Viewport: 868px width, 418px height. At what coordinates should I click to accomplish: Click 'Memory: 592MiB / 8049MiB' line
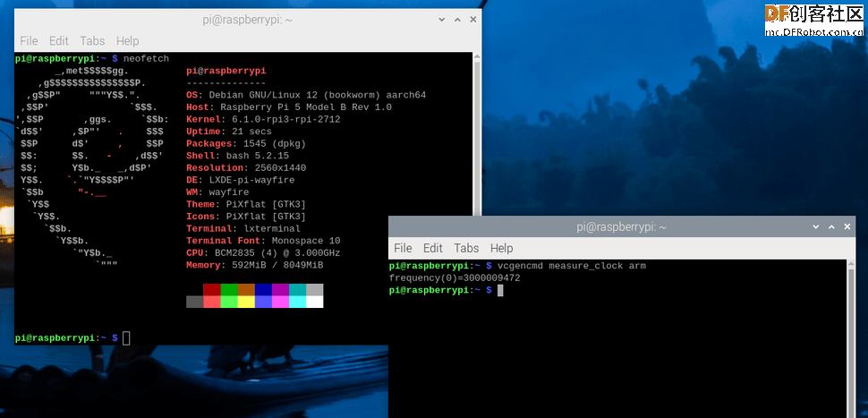(x=255, y=265)
